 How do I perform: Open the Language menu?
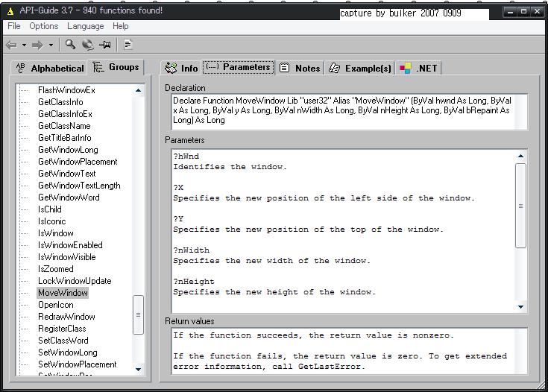click(85, 26)
